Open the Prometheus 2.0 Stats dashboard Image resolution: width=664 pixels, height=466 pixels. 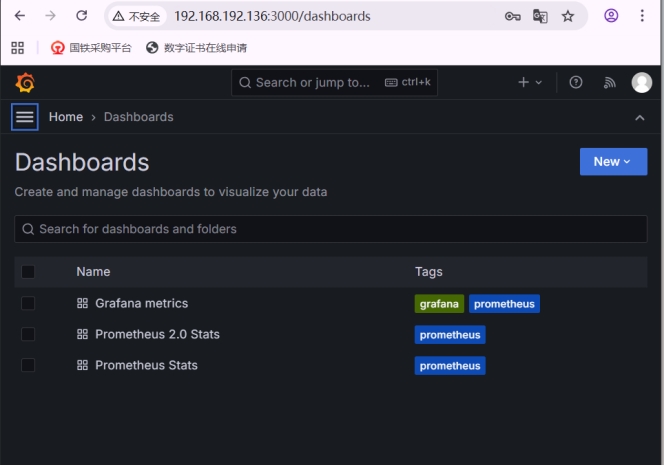(x=157, y=334)
